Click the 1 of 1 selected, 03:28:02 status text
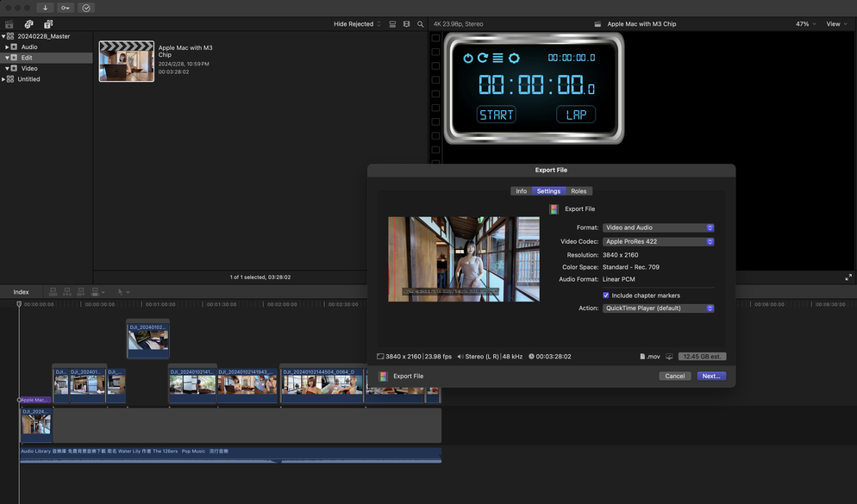This screenshot has width=857, height=504. (260, 277)
